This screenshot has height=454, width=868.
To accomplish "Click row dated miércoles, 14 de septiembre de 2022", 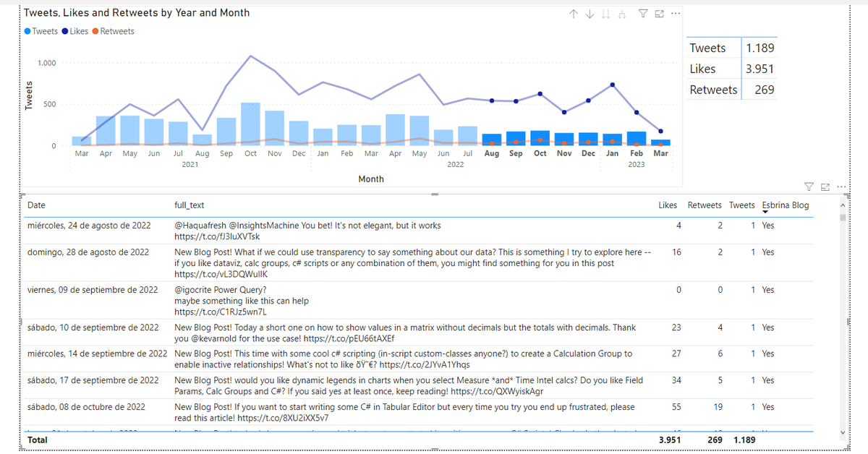I will point(418,359).
